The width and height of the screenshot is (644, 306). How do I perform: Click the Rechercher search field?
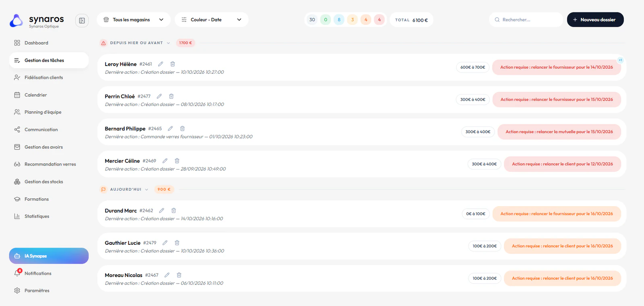(526, 20)
